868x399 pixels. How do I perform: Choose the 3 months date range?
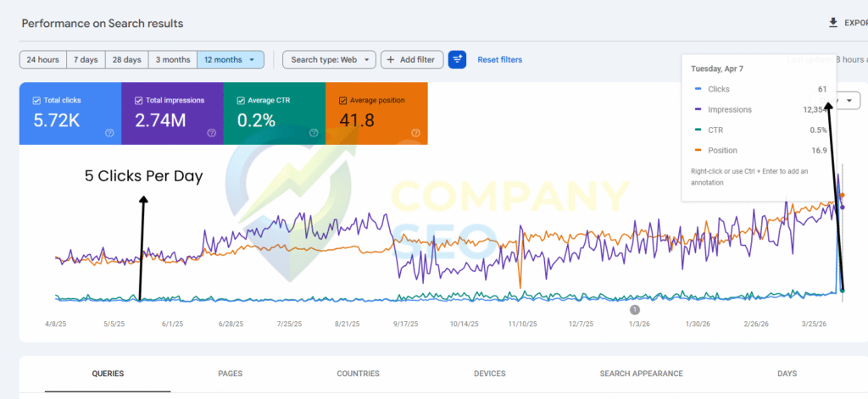(x=172, y=59)
